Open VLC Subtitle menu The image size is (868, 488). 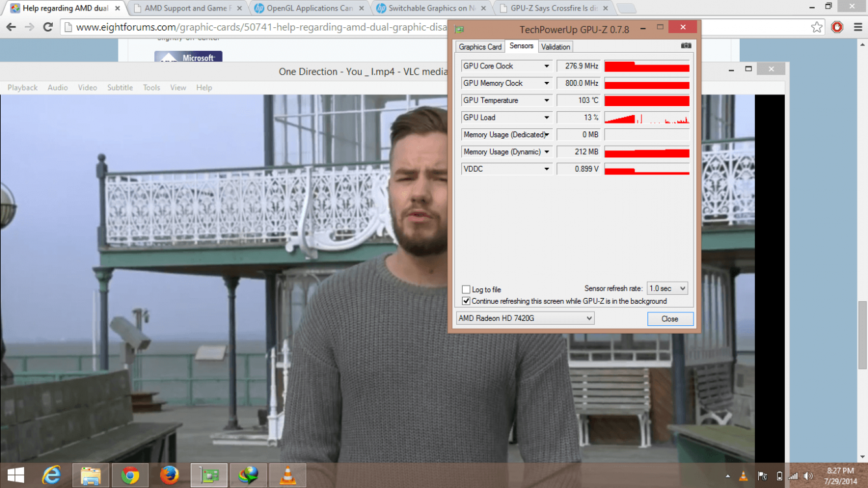point(120,88)
